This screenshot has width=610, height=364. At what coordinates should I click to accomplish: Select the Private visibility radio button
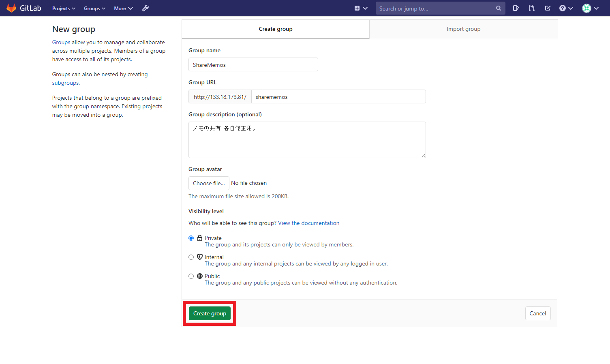click(191, 238)
